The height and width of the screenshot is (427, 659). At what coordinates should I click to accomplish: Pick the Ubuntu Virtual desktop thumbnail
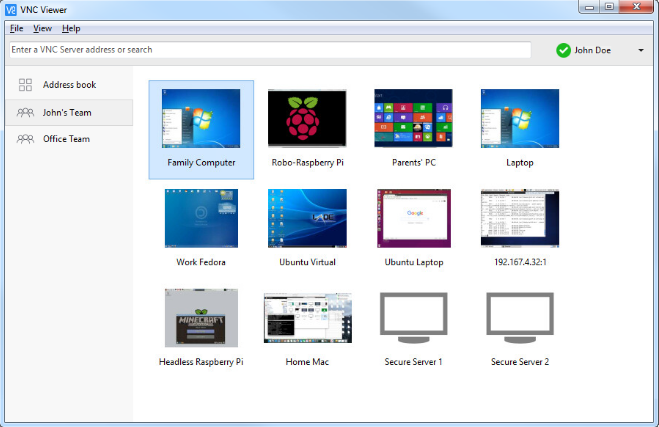(x=307, y=218)
